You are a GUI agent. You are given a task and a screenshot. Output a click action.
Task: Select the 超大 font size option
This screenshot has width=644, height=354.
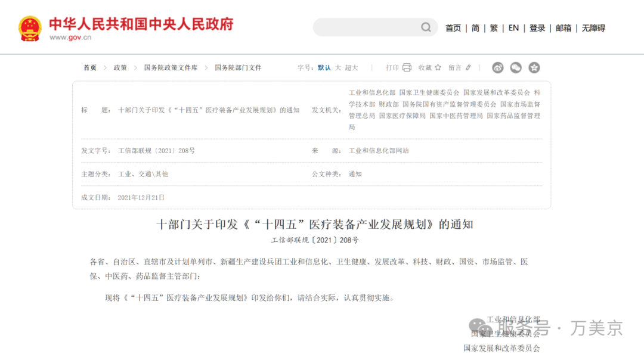352,67
